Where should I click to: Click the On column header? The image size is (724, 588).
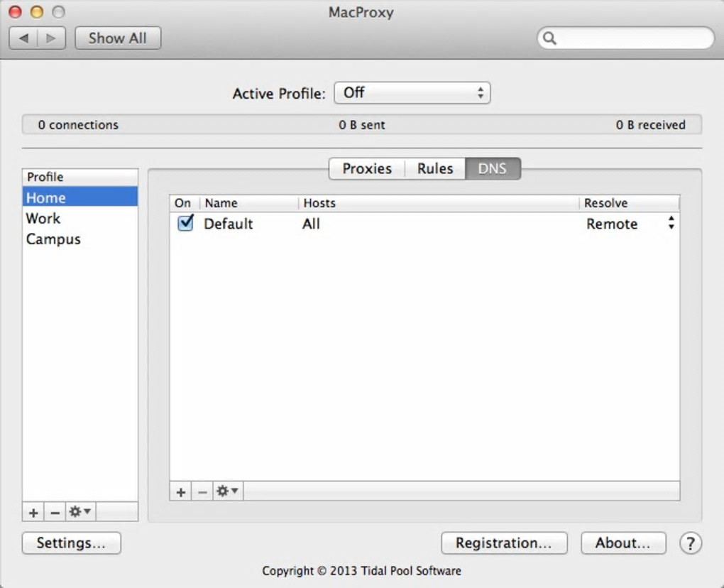click(185, 203)
